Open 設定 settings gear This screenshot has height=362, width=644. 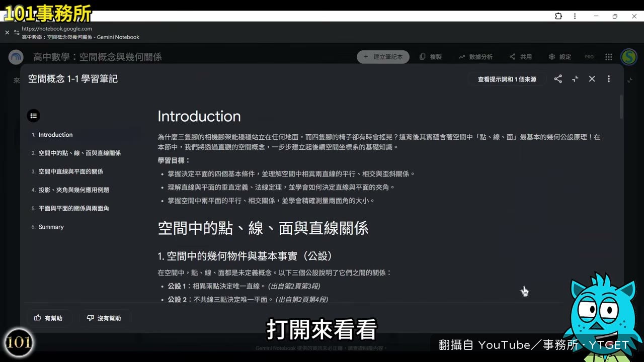tap(560, 57)
